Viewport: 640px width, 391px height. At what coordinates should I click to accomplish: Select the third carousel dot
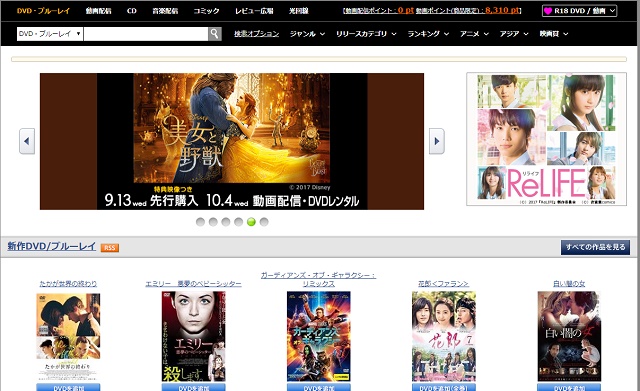coord(226,222)
